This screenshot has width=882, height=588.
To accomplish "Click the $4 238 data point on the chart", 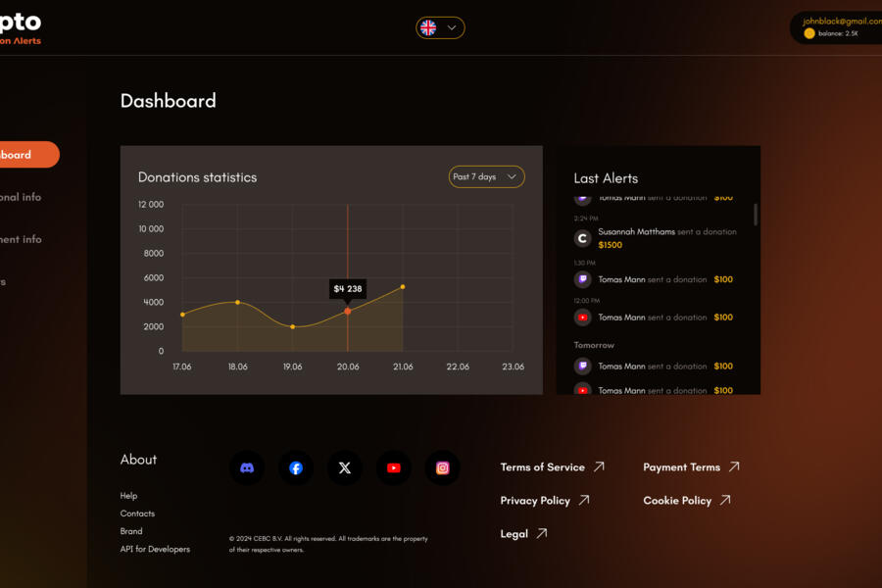I will click(348, 310).
